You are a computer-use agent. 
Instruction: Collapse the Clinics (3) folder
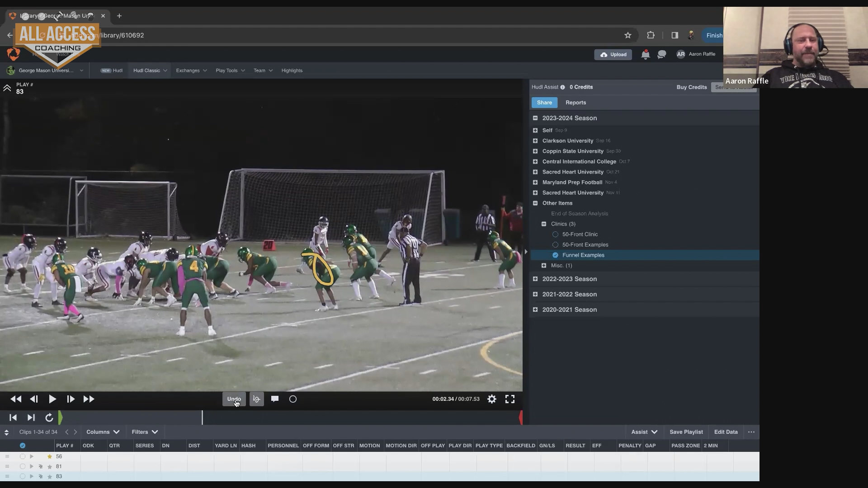click(x=544, y=224)
